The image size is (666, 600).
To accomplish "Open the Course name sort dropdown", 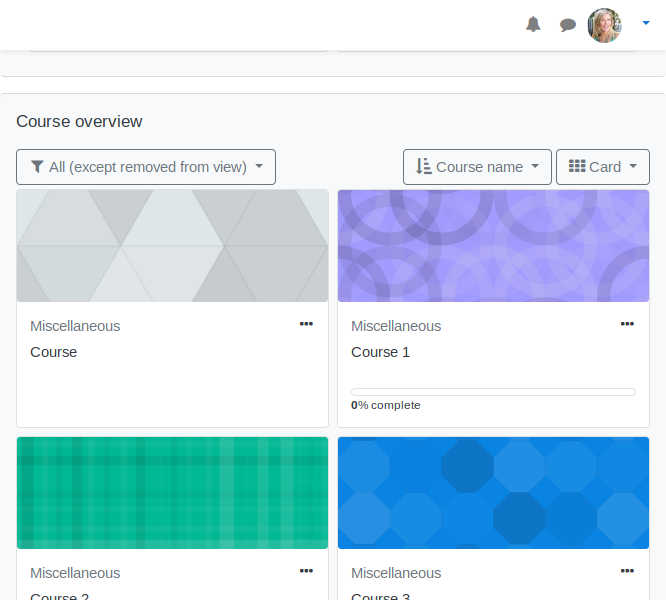I will [x=477, y=167].
